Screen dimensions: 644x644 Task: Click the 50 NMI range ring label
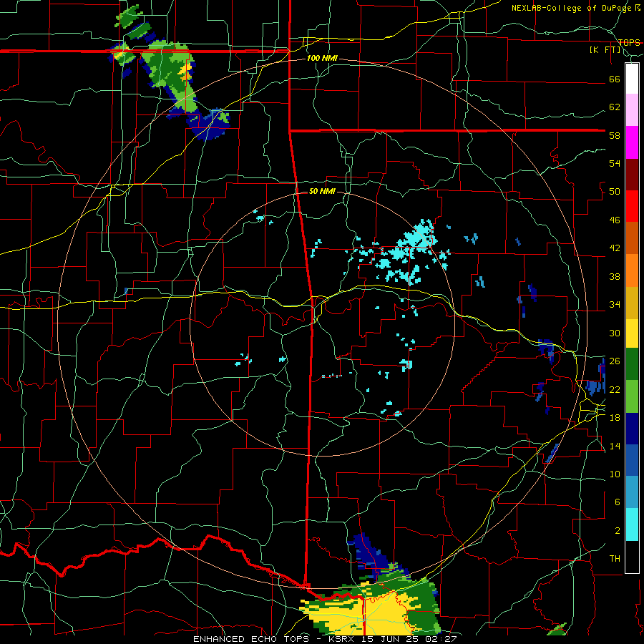pos(321,191)
